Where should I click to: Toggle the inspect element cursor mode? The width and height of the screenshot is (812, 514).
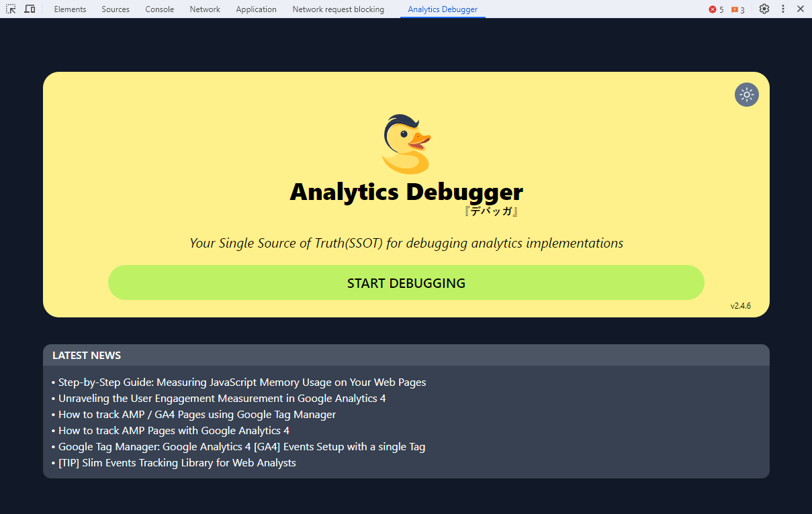[9, 9]
